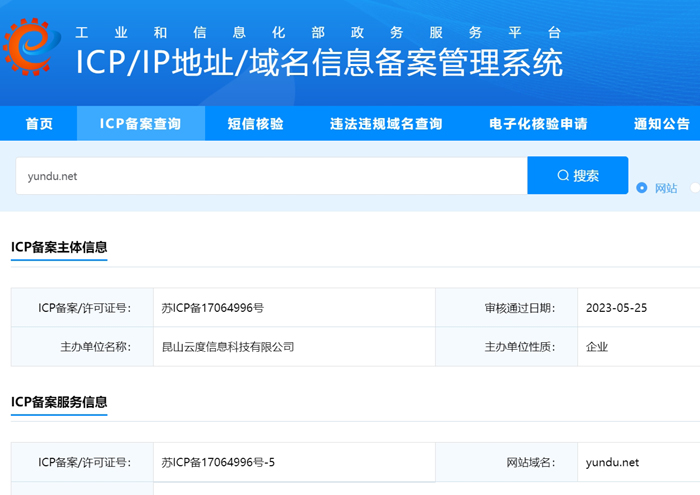Click the 企业 entity type value
Image resolution: width=700 pixels, height=495 pixels.
[597, 347]
